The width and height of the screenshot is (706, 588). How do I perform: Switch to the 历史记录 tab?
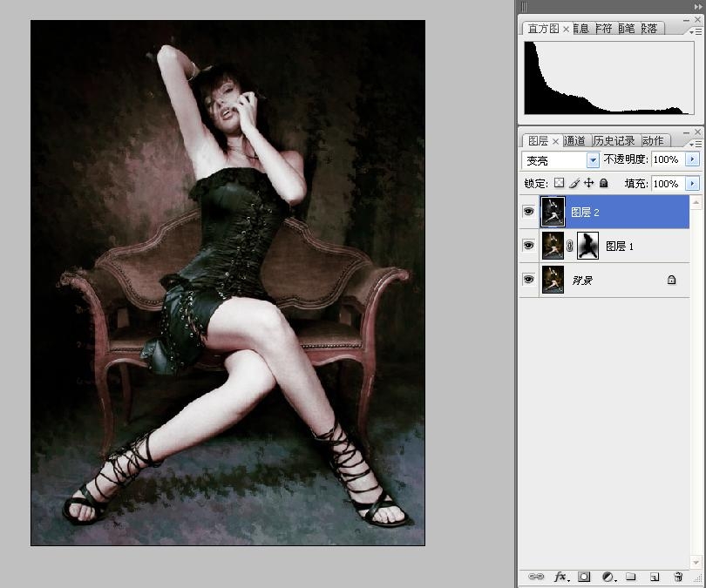point(614,140)
